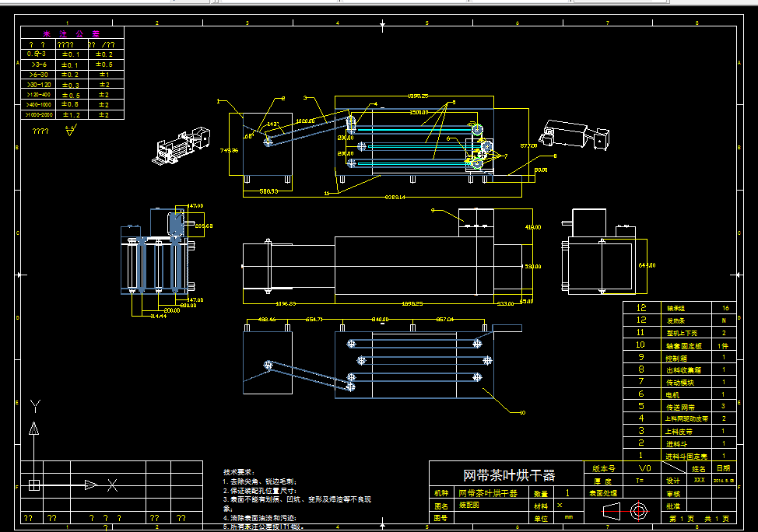The height and width of the screenshot is (532, 758).
Task: Click the 审核 label in title block
Action: (x=673, y=494)
